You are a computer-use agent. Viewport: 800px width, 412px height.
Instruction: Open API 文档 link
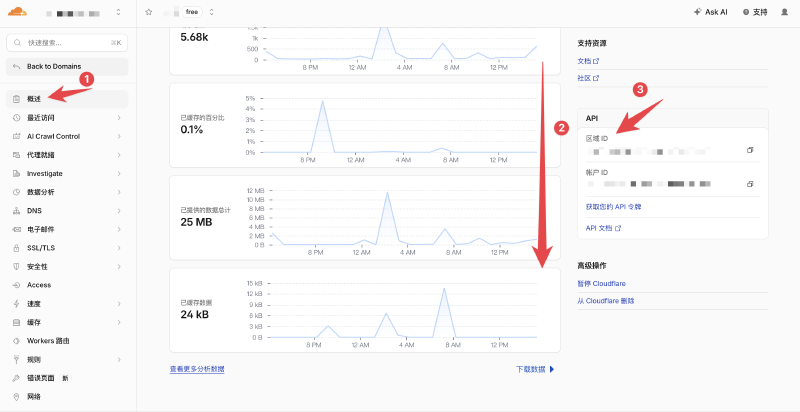603,228
